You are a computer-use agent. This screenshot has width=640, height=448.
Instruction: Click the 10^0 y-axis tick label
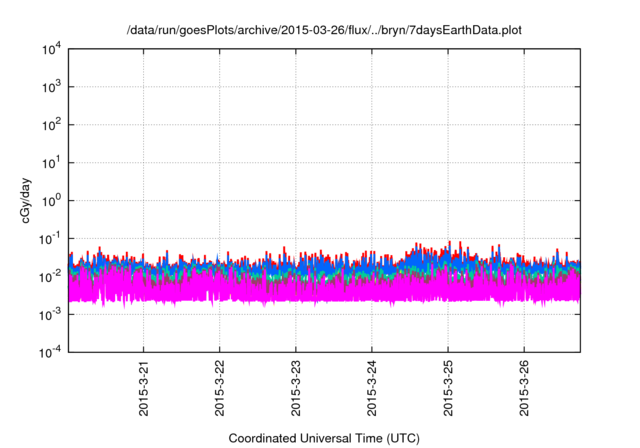[x=52, y=201]
